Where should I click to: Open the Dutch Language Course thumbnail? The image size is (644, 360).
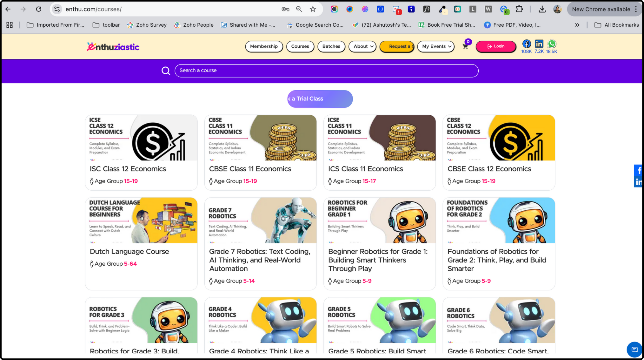coord(141,221)
